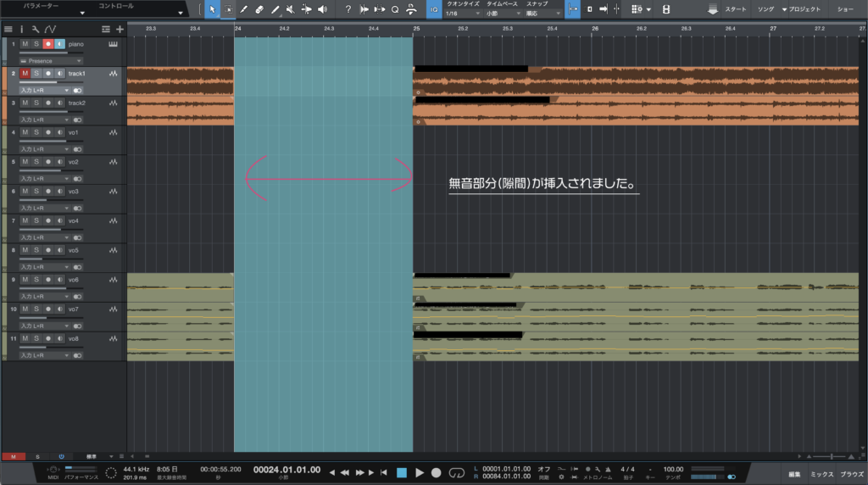Click the スタート button

(727, 8)
